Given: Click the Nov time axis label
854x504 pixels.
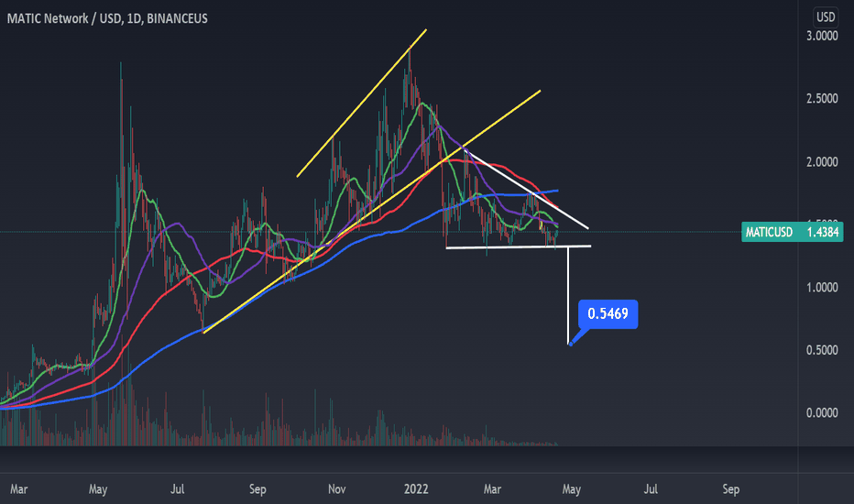Looking at the screenshot, I should (x=336, y=489).
